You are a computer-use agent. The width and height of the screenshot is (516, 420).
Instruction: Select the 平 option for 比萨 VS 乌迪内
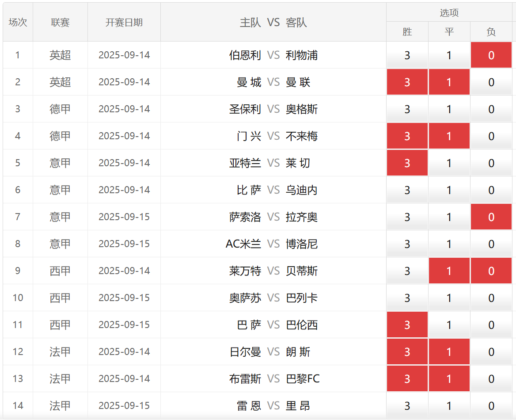click(x=449, y=190)
